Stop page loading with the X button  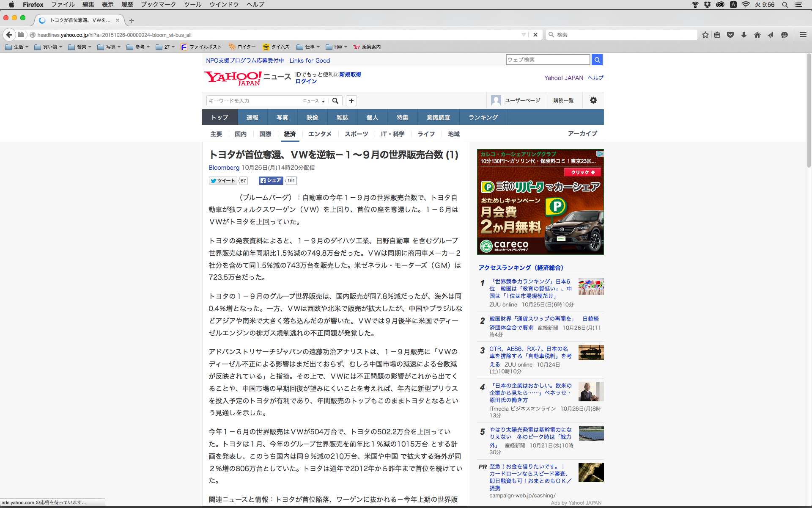tap(535, 35)
